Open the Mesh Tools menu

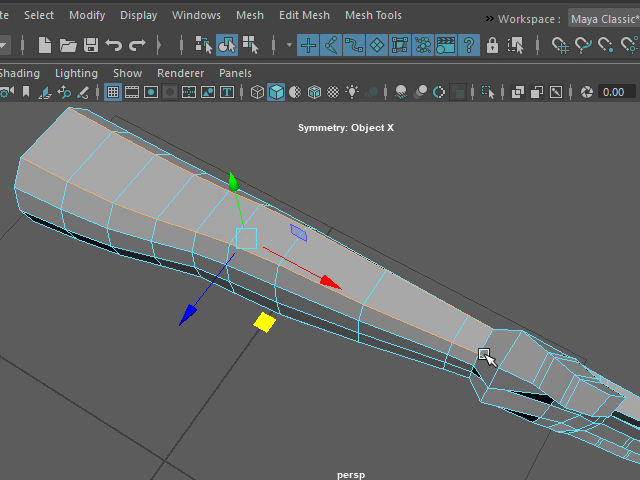coord(373,15)
